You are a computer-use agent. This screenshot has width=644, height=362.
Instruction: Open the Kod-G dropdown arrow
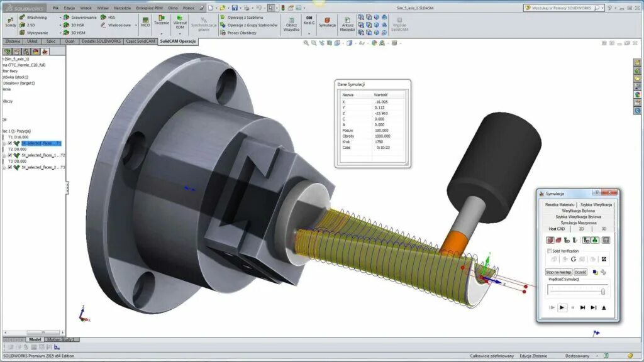click(309, 33)
